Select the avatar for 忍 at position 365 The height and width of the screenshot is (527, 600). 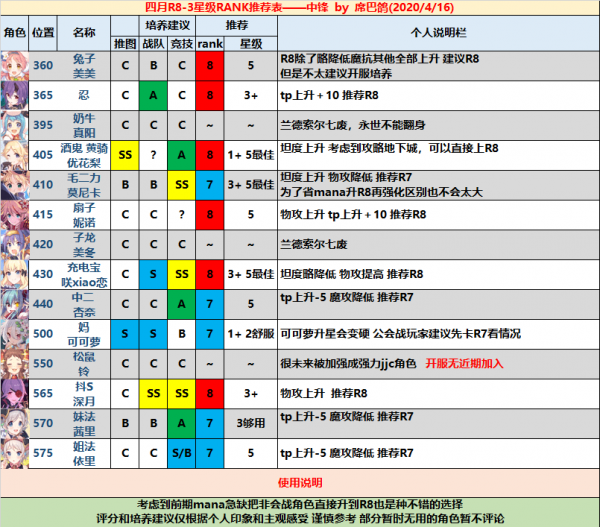pos(14,97)
